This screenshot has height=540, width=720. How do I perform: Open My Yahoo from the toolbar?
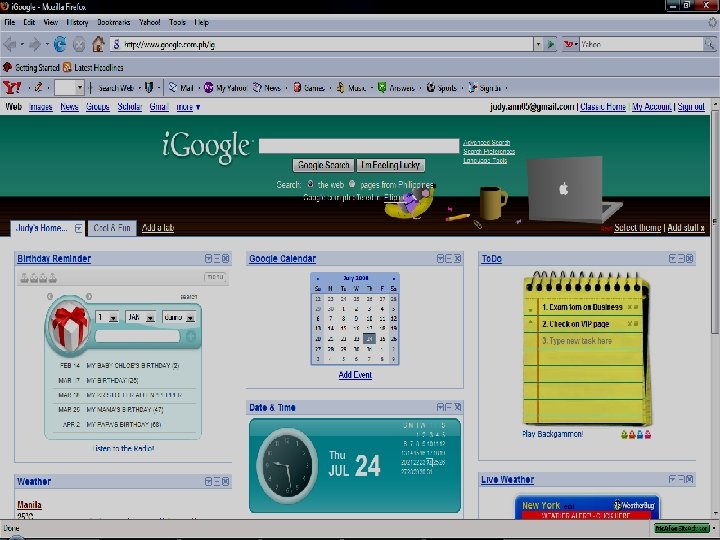tap(225, 88)
